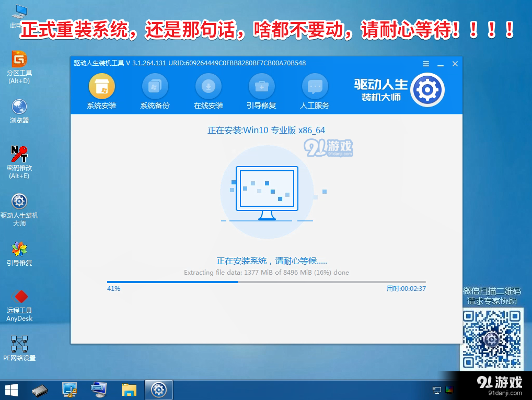532x400 pixels.
Task: Open 此电脑 desktop icon
Action: 19,16
